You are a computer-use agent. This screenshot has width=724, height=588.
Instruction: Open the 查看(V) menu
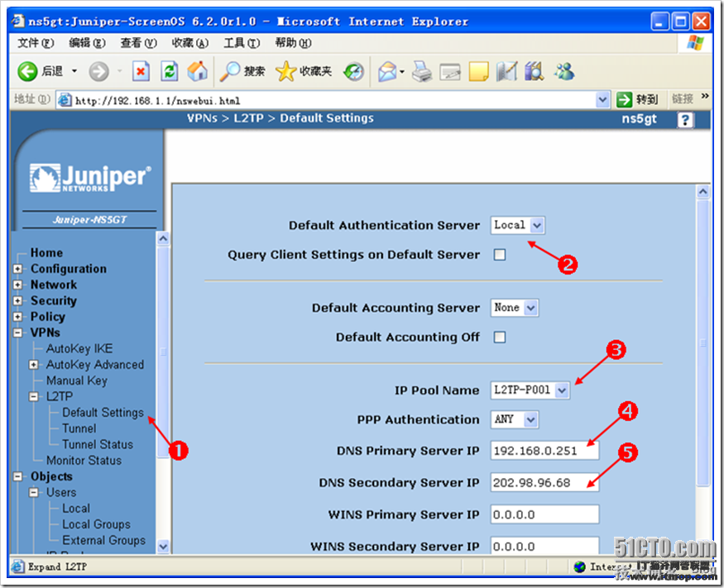coord(138,43)
